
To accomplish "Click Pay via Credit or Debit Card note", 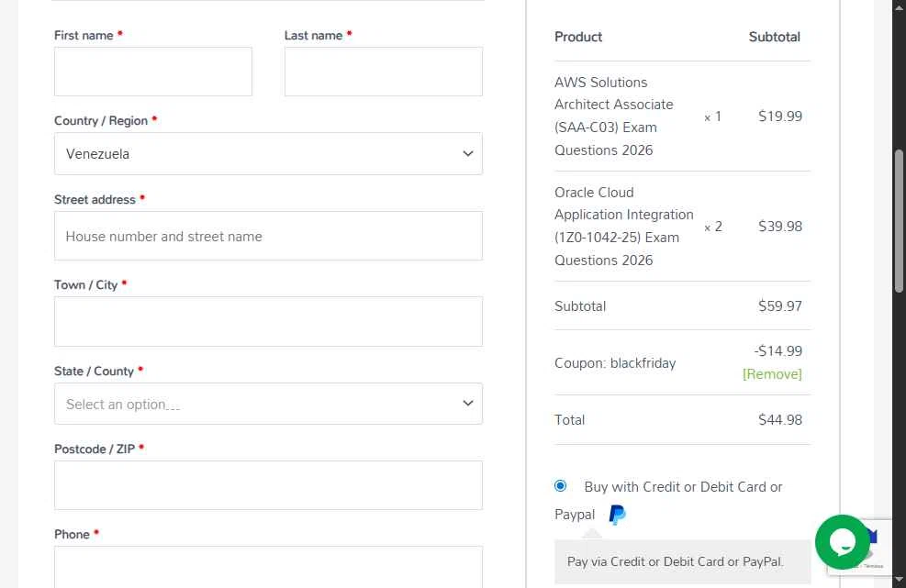I will (x=675, y=561).
